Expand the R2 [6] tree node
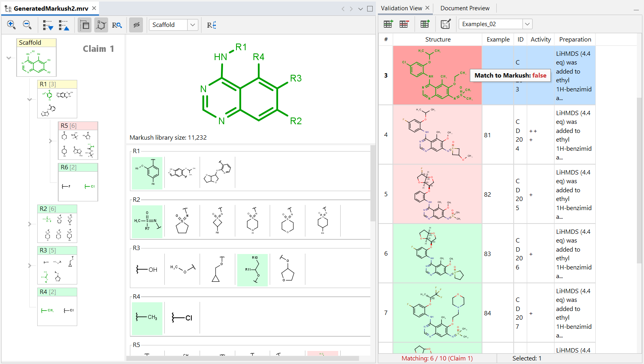Viewport: 644px width, 364px height. point(29,224)
